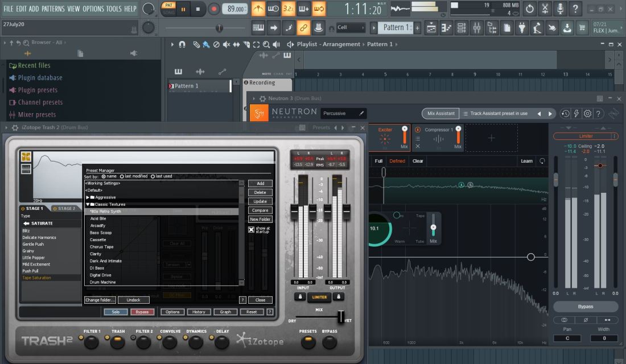The width and height of the screenshot is (626, 364).
Task: Uncheck the 'show at startup' checkbox
Action: tap(251, 230)
